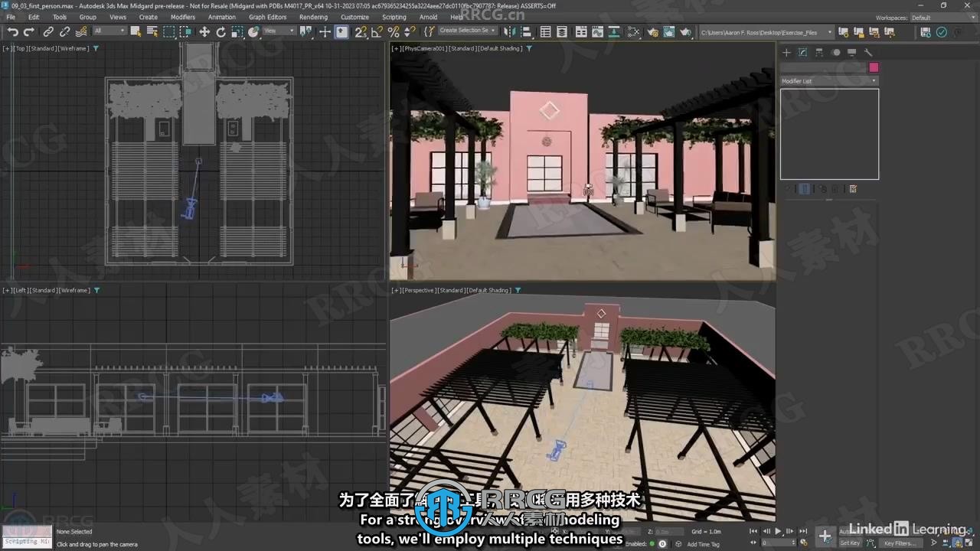Toggle the Scene Explorer icon
980x551 pixels.
pos(546,31)
